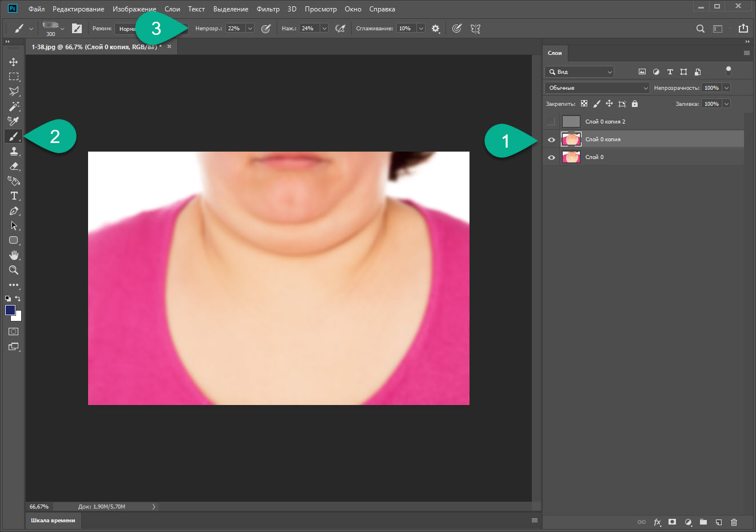This screenshot has height=532, width=756.
Task: Swap foreground and background colors
Action: coord(18,299)
